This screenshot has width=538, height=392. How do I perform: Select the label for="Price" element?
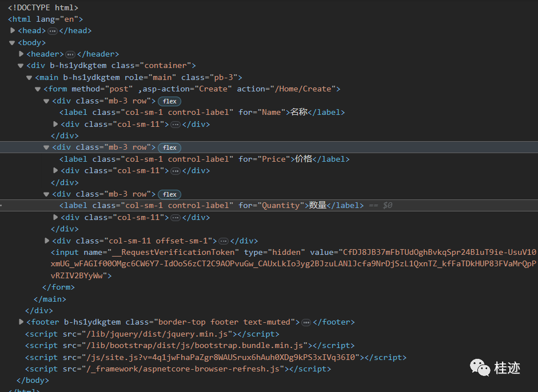[x=205, y=159]
